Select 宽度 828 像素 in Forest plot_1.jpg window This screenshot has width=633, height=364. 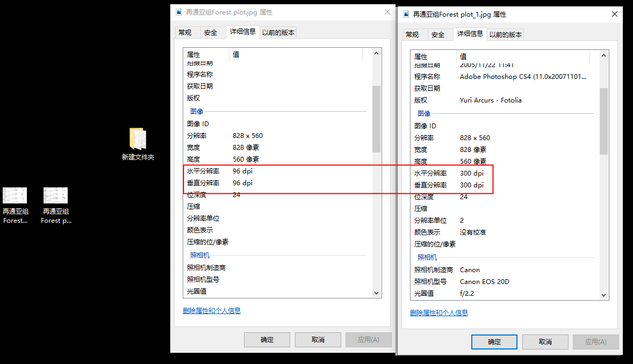[x=505, y=150]
